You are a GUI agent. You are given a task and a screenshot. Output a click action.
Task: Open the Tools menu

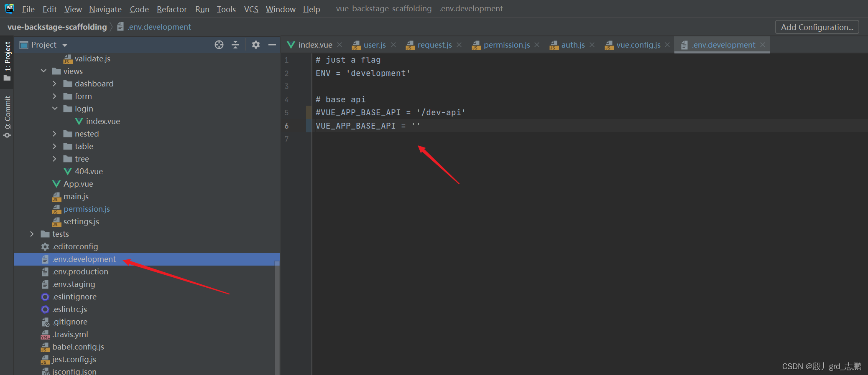coord(226,9)
